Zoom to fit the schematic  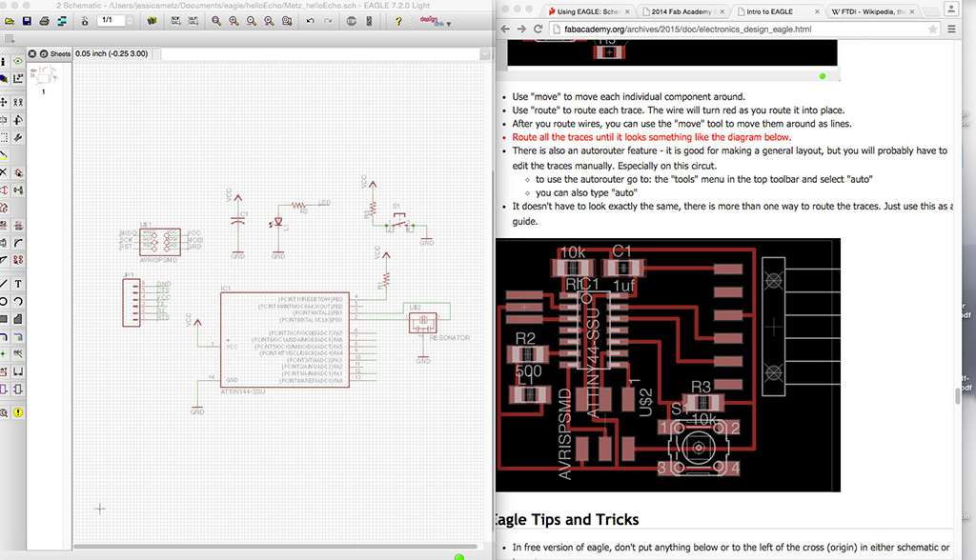click(216, 21)
